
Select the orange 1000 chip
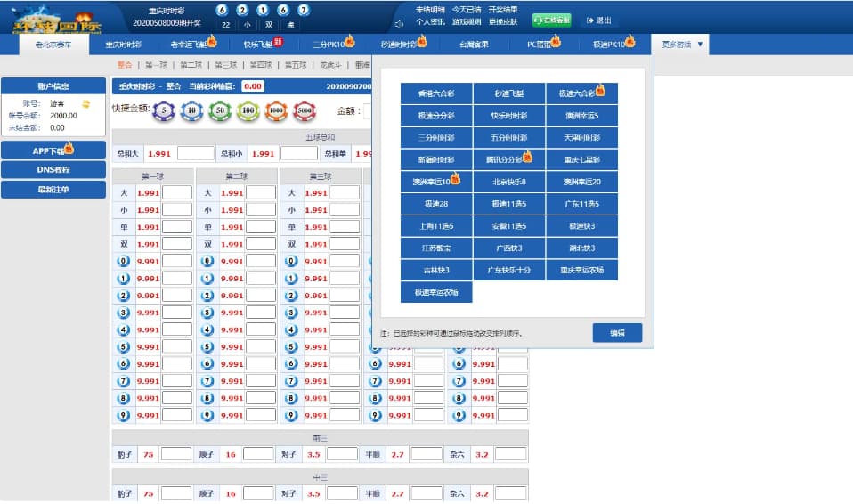276,111
